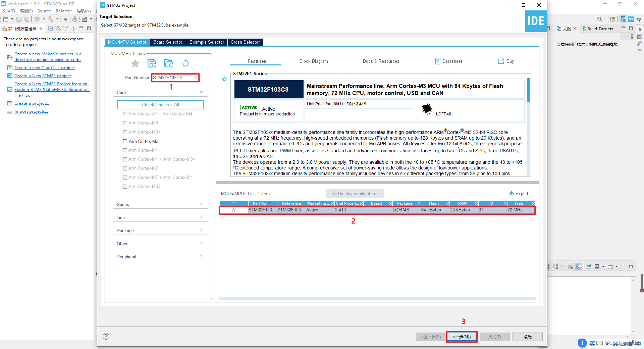Viewport: 644px width, 349px height.
Task: Switch to the Board Selector tab
Action: (x=168, y=42)
